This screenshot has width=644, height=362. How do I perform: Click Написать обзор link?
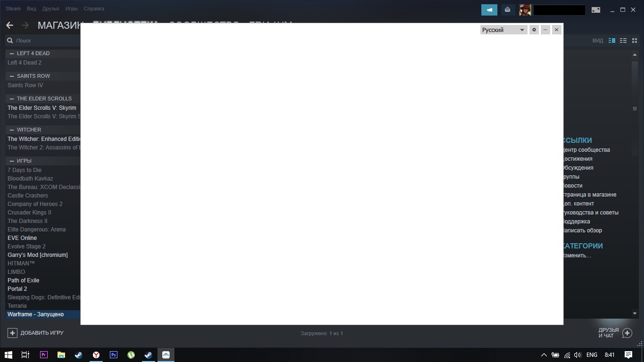point(583,230)
